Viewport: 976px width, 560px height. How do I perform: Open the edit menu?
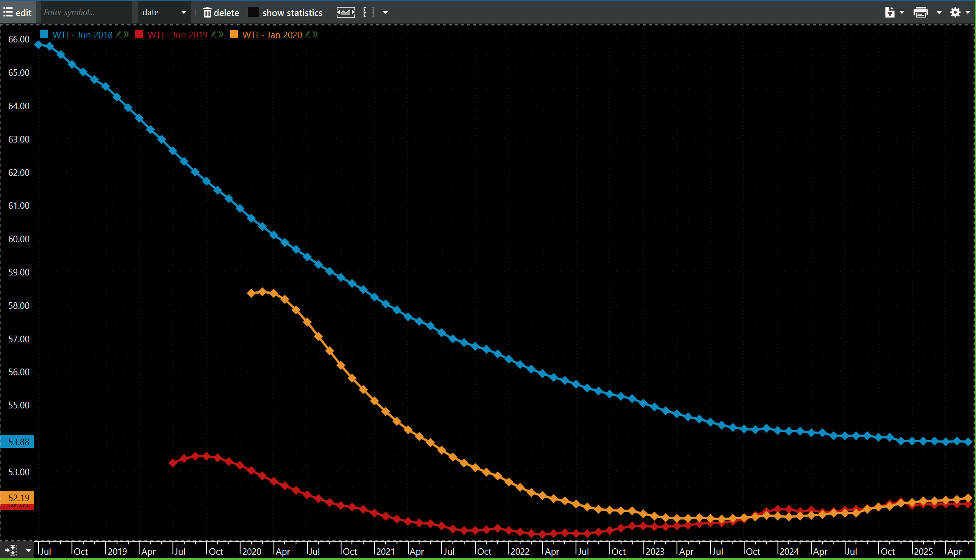(x=18, y=13)
